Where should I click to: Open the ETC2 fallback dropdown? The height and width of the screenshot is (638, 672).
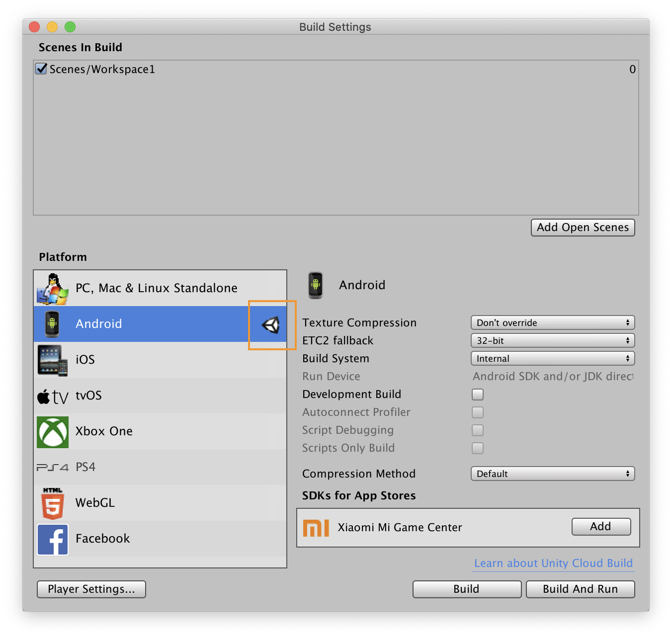[553, 341]
